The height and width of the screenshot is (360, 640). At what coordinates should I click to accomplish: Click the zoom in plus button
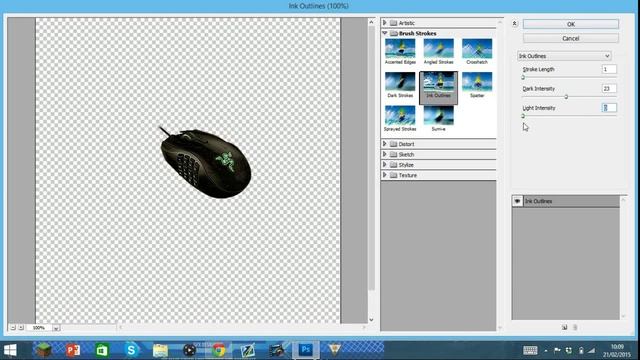(21, 327)
